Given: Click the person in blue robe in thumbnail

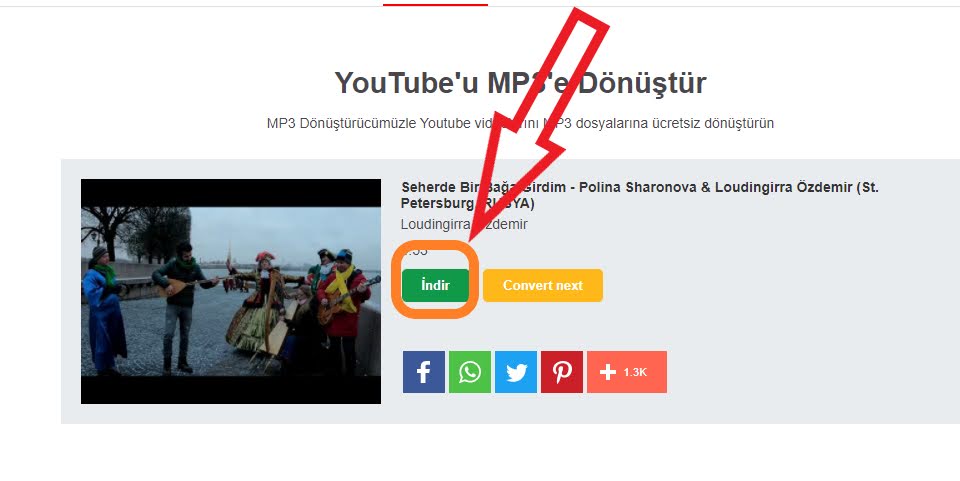Looking at the screenshot, I should pyautogui.click(x=105, y=312).
